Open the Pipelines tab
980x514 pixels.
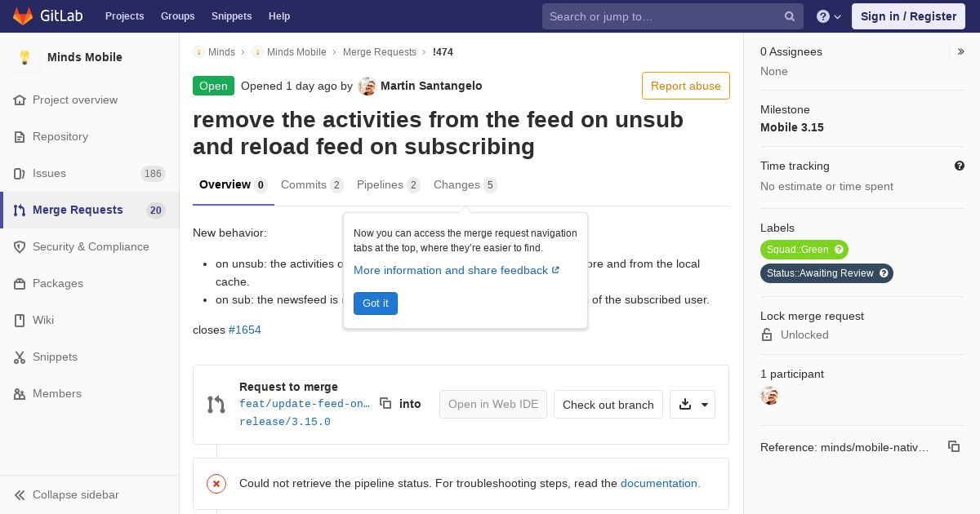coord(389,185)
